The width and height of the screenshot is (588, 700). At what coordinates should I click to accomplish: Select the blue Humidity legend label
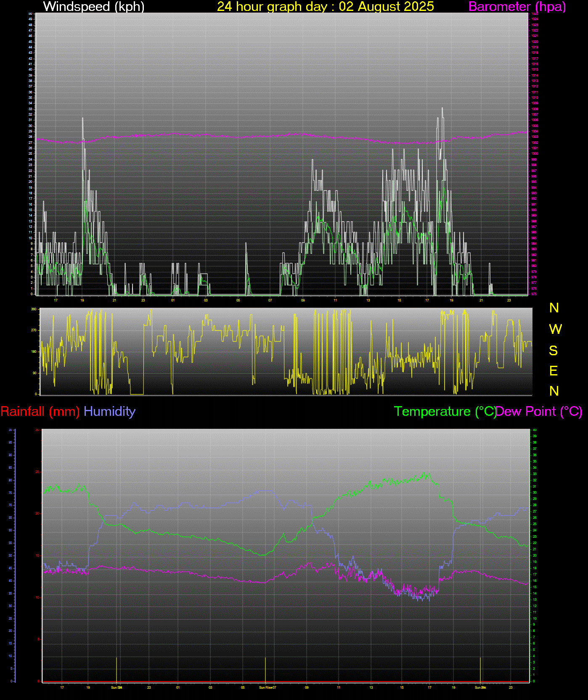109,411
